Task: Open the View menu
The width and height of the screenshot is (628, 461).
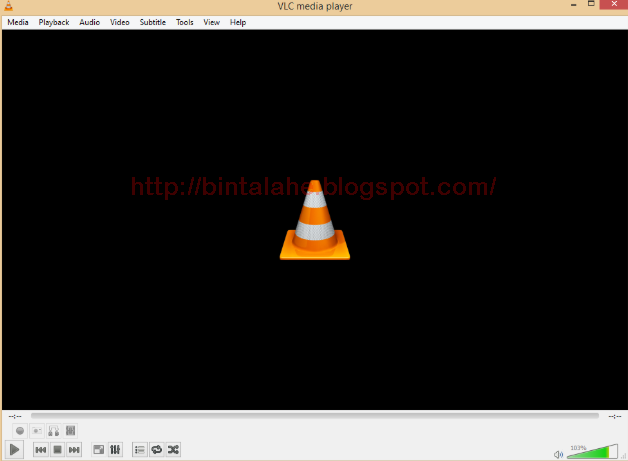Action: click(x=211, y=22)
